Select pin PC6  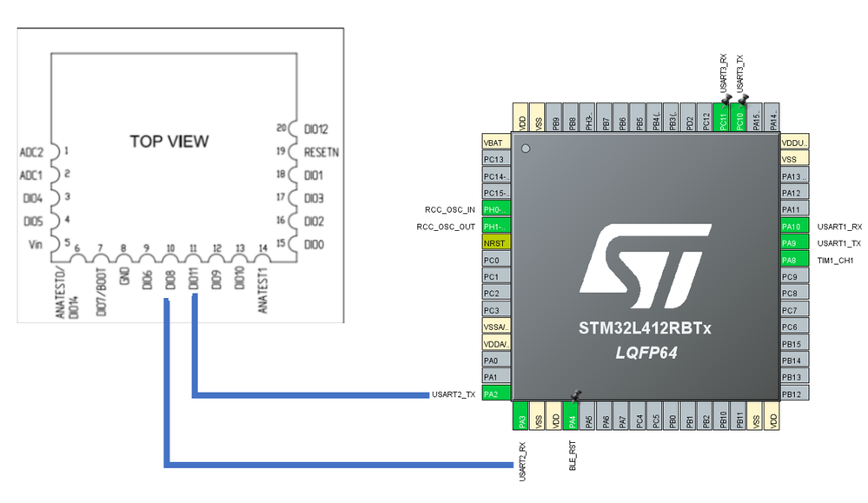[x=795, y=327]
